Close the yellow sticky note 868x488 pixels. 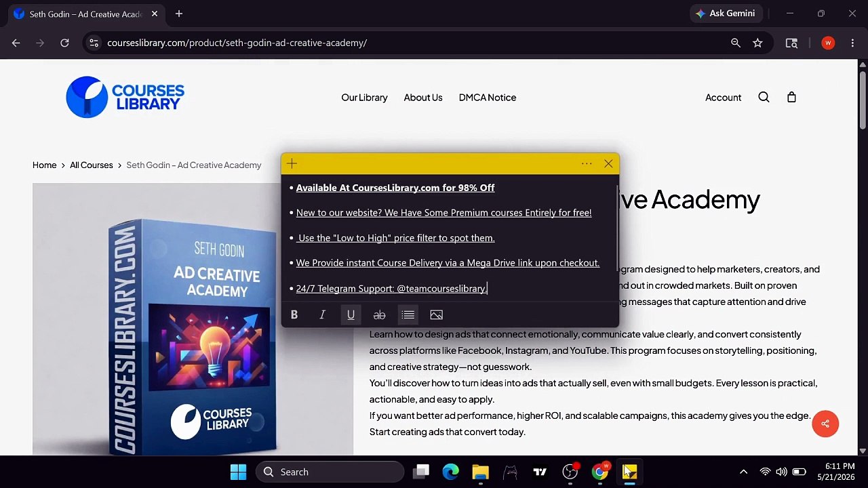(x=608, y=163)
